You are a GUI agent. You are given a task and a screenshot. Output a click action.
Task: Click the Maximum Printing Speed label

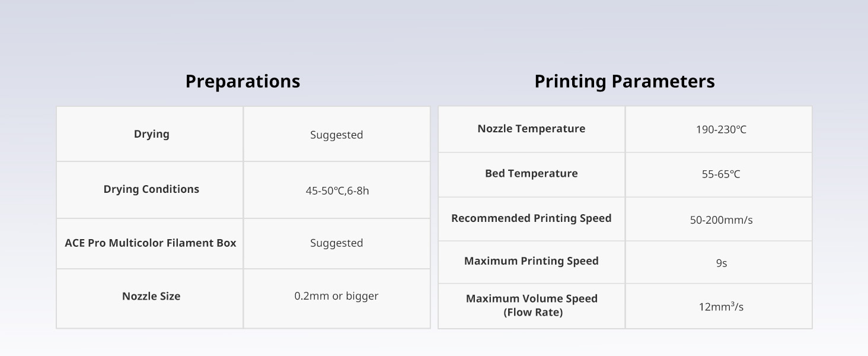[531, 261]
